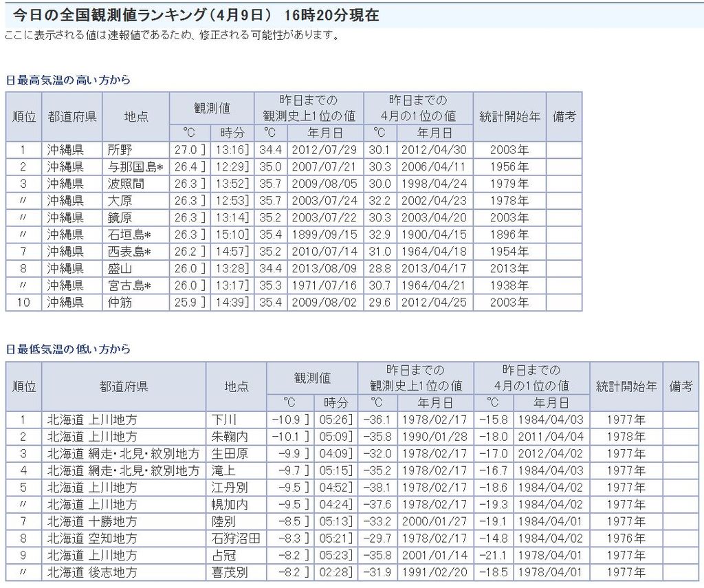Open the 江丹別 location entry
The height and width of the screenshot is (588, 704).
point(228,488)
